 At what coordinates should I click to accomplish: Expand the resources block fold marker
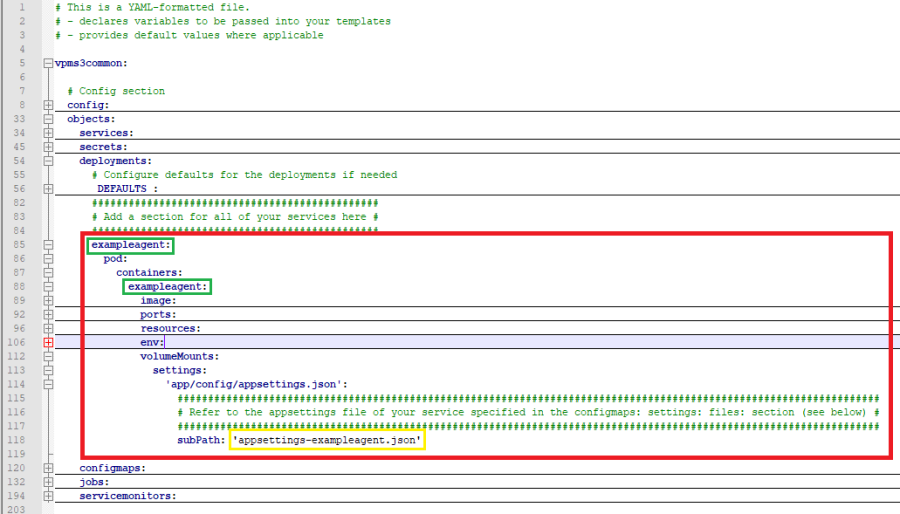pyautogui.click(x=47, y=328)
